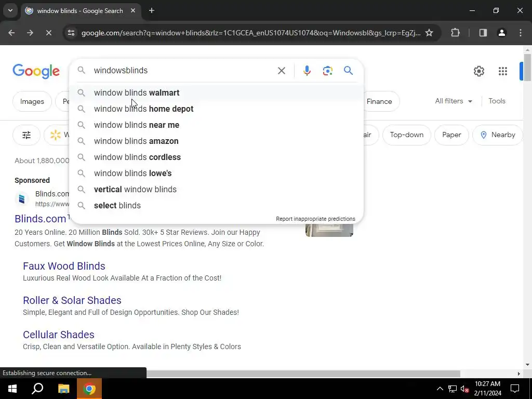This screenshot has width=532, height=399.
Task: Go forward in browser history
Action: click(x=30, y=33)
